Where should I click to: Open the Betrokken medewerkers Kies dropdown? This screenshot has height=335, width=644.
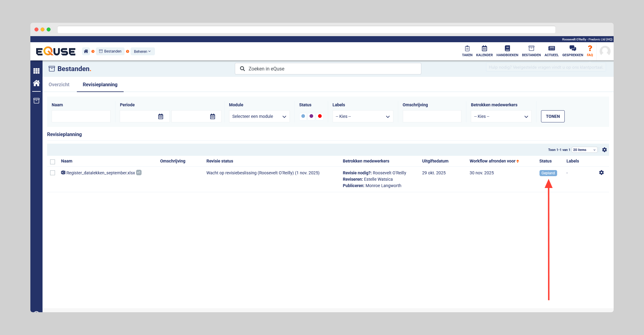[501, 116]
